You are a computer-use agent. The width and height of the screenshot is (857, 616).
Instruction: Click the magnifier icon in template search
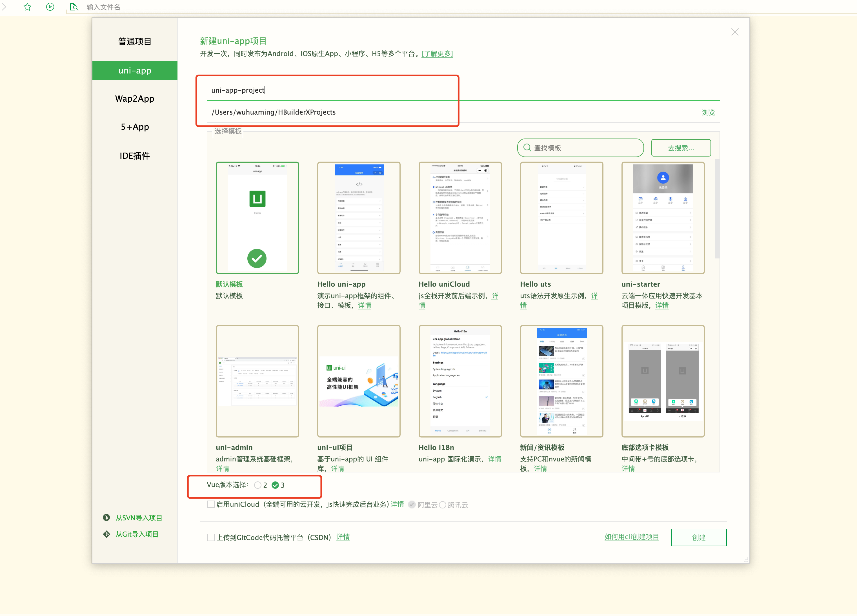coord(527,148)
